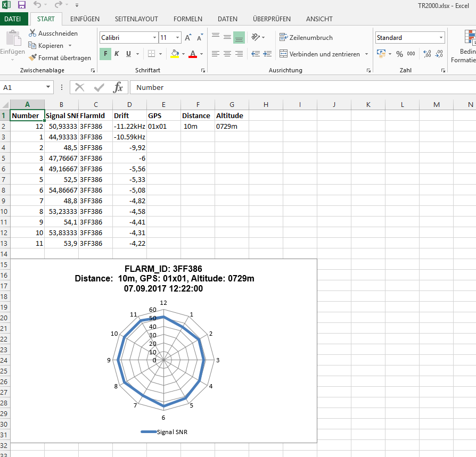476x457 pixels.
Task: Confirm entry with formula bar checkmark
Action: coord(99,88)
